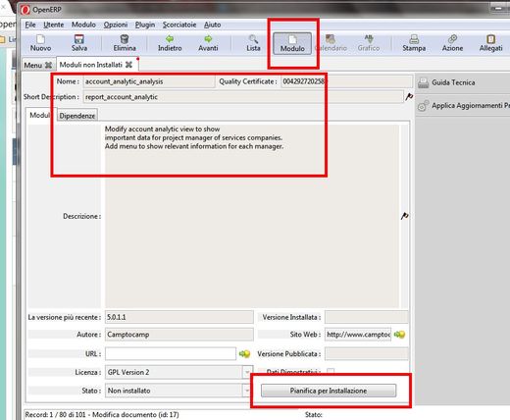Close the Menu tab

(x=48, y=65)
